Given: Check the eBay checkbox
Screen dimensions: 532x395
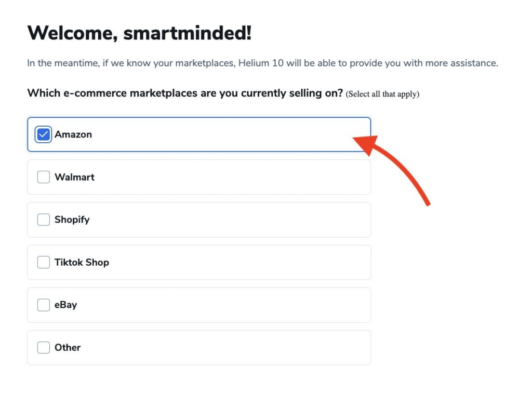Looking at the screenshot, I should [x=44, y=305].
